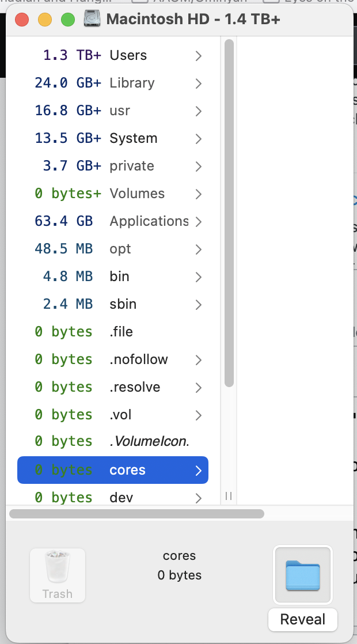357x644 pixels.
Task: Select the bin row name
Action: pos(119,276)
